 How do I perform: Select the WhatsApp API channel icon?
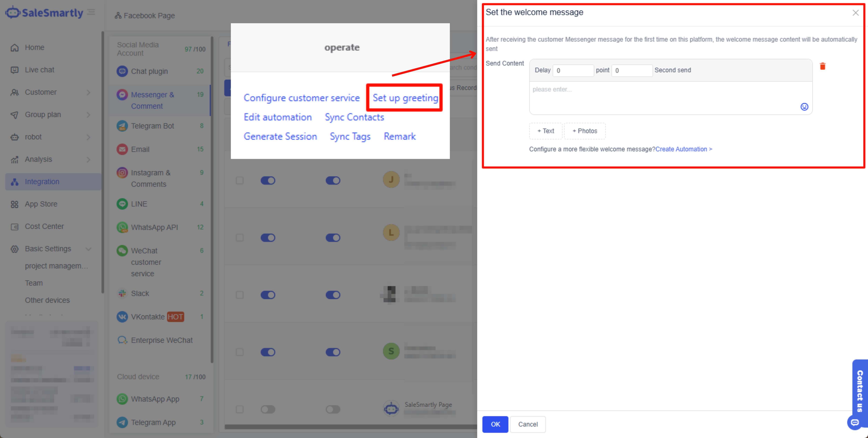122,227
